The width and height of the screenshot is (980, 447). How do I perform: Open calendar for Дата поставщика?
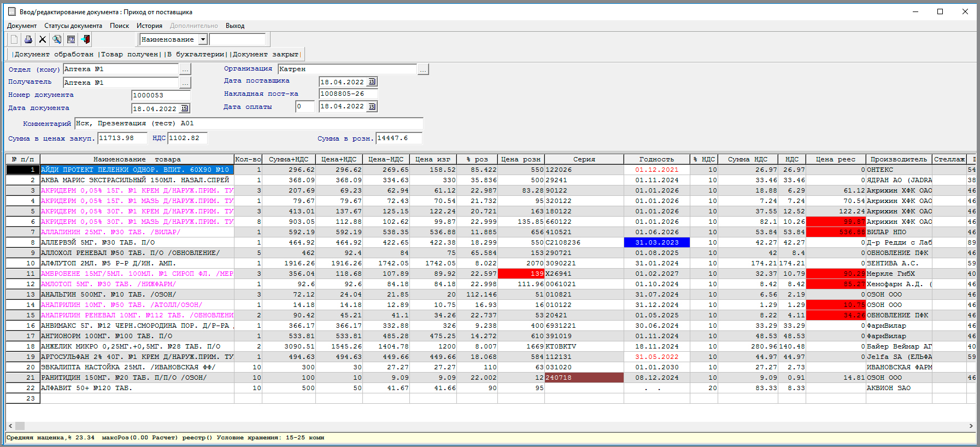coord(372,82)
